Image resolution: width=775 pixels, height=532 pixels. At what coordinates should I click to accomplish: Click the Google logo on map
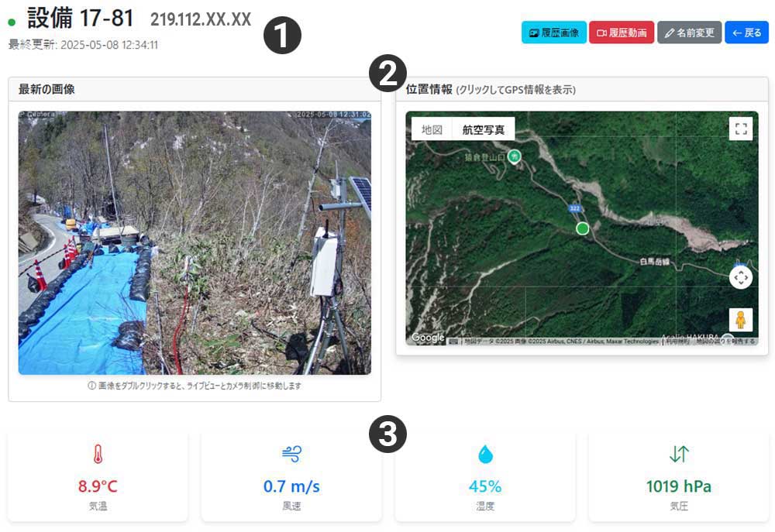(x=428, y=338)
